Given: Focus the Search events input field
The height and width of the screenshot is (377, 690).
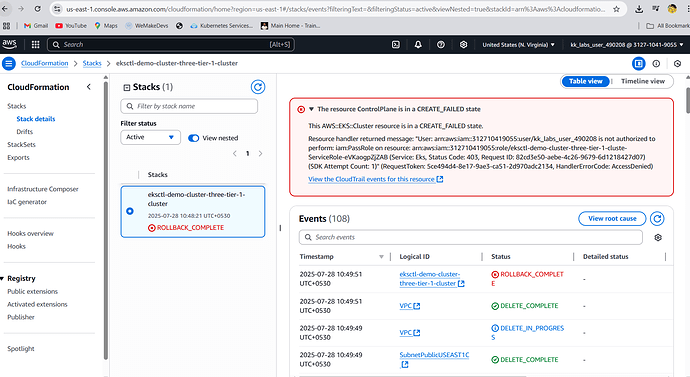Looking at the screenshot, I should pyautogui.click(x=470, y=238).
